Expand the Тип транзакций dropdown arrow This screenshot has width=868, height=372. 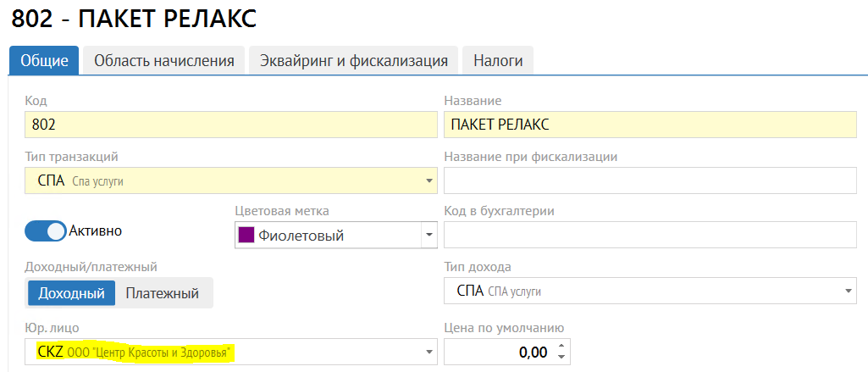pos(428,180)
